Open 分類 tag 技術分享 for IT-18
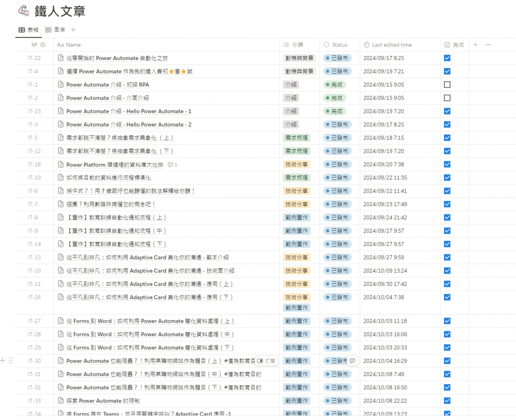Screen dimensions: 516x420 point(296,164)
